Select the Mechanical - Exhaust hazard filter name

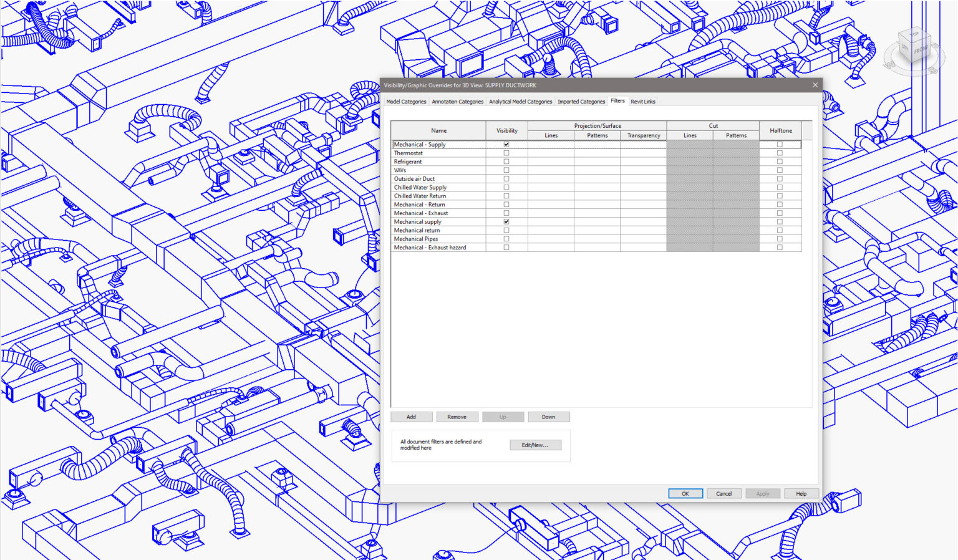tap(430, 248)
